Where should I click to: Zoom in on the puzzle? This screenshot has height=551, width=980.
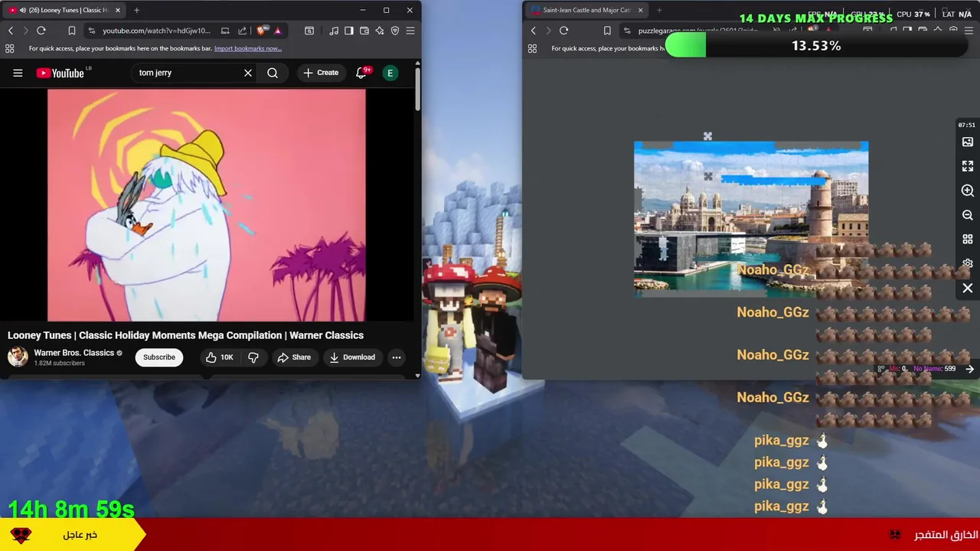tap(968, 191)
